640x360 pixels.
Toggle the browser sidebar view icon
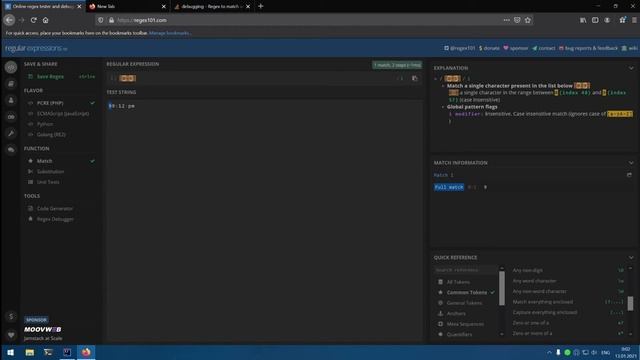[x=595, y=20]
